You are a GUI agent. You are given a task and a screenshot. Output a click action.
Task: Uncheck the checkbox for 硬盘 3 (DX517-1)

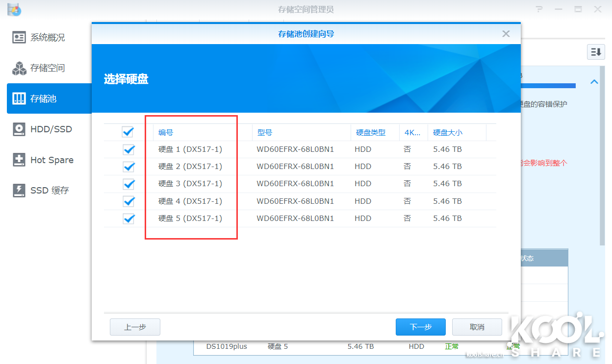pos(128,184)
